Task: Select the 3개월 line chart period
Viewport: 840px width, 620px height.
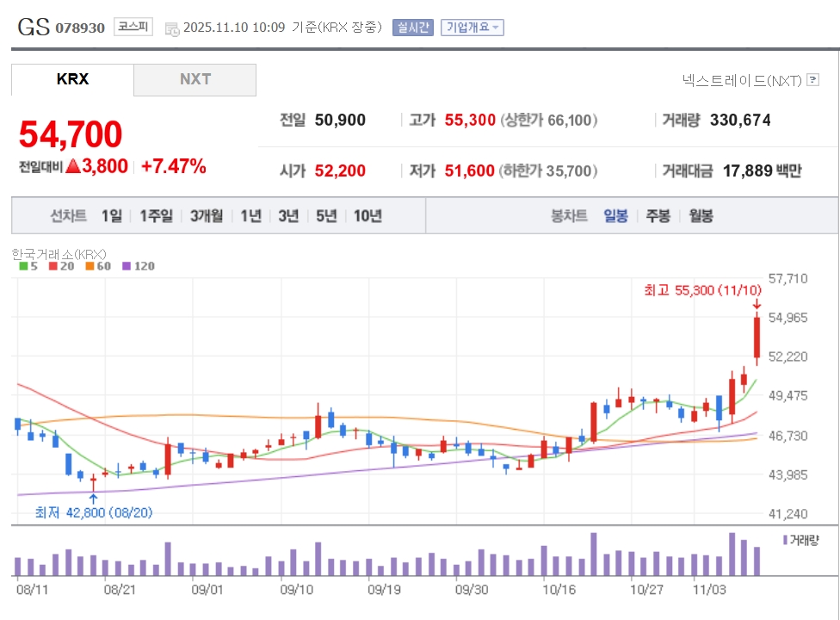Action: coord(207,215)
